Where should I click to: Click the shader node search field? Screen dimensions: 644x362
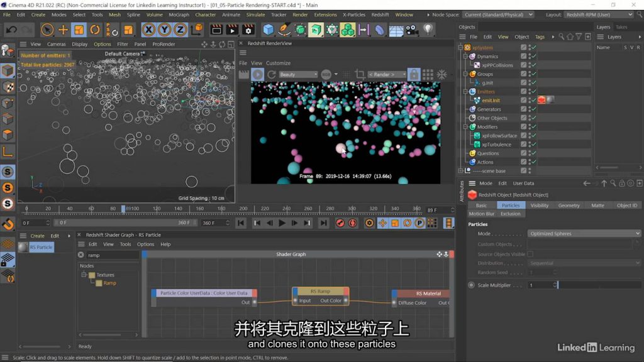[112, 255]
